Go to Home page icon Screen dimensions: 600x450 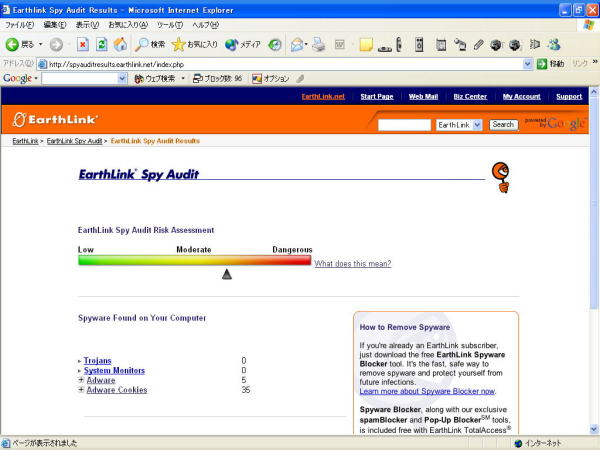120,45
